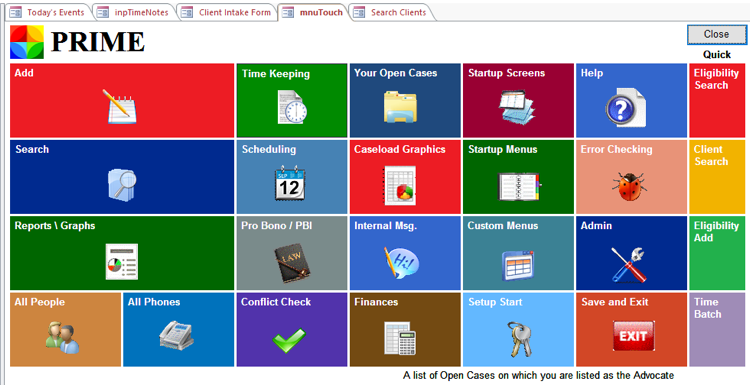Open the quick Client Search tile
This screenshot has height=385, width=750.
717,177
